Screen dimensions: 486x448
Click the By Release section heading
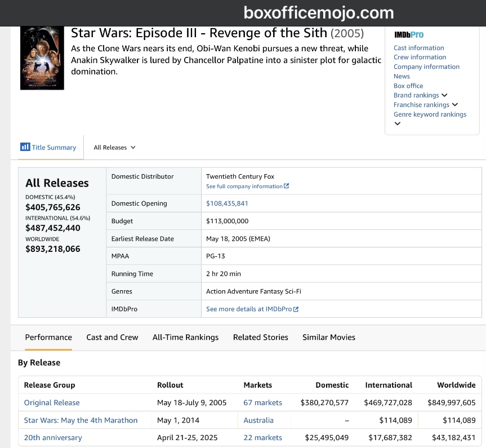[x=39, y=362]
